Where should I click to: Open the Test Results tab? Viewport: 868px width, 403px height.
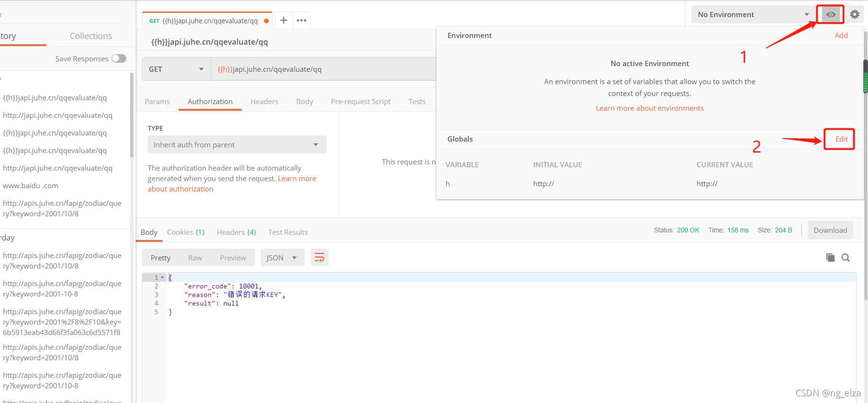[x=288, y=232]
